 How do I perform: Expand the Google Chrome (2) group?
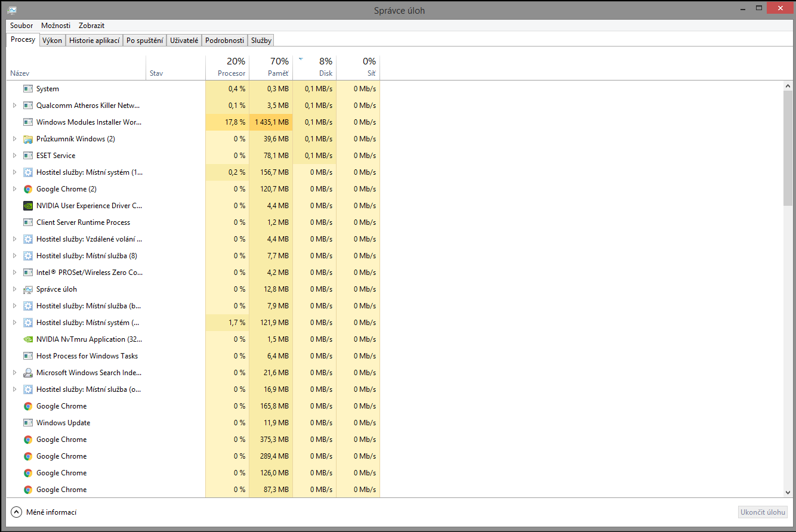coord(15,189)
